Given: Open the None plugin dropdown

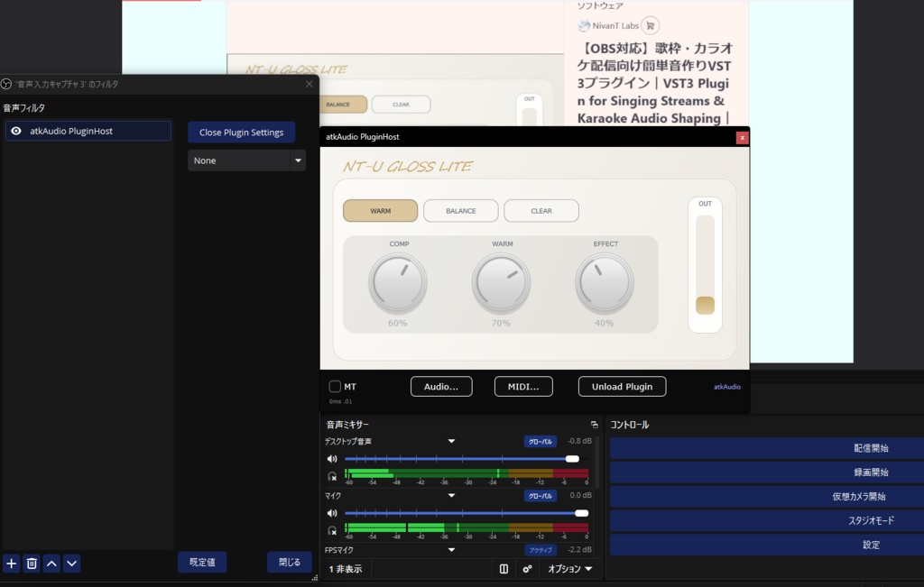Looking at the screenshot, I should (247, 161).
